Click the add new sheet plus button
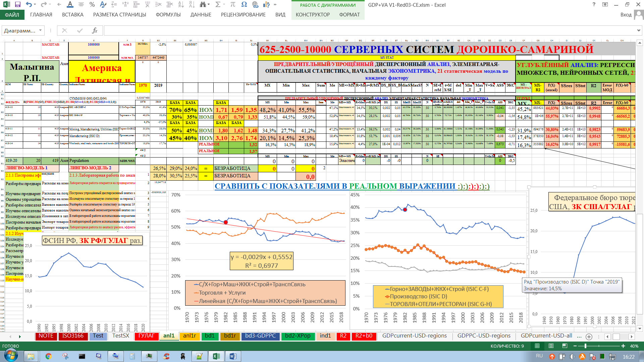644x362 pixels. point(589,337)
